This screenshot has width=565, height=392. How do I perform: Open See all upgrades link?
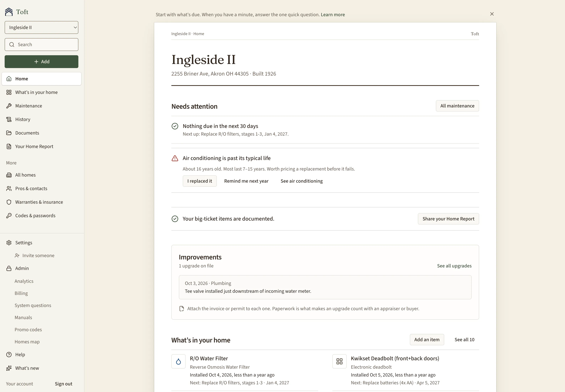(x=454, y=266)
